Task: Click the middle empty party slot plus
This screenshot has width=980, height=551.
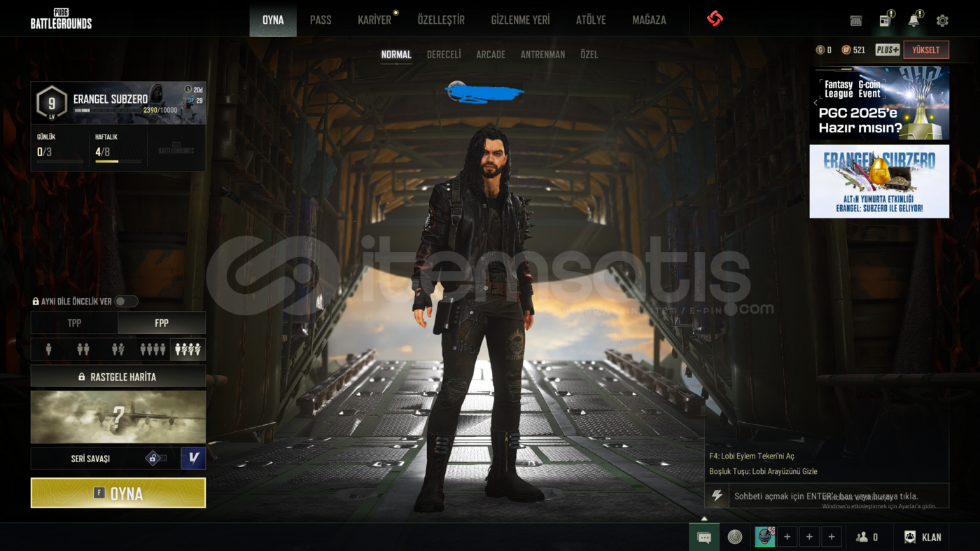Action: coord(809,537)
